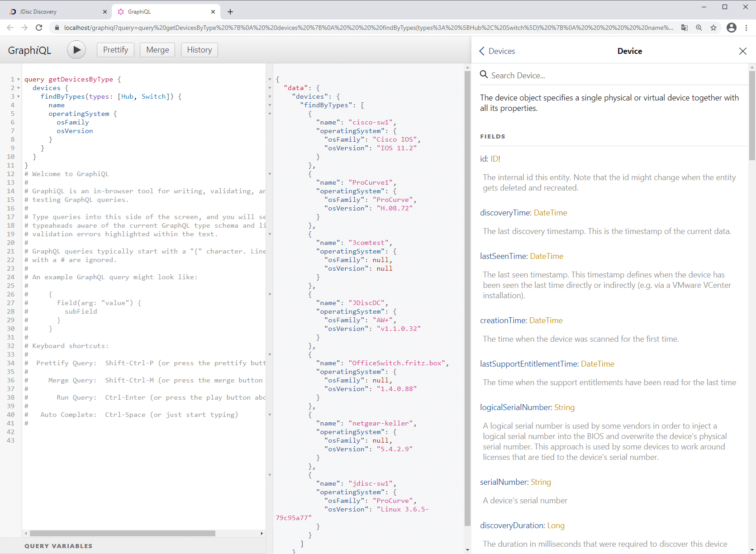The width and height of the screenshot is (756, 554).
Task: Collapse the data object in the results panel
Action: (x=270, y=87)
